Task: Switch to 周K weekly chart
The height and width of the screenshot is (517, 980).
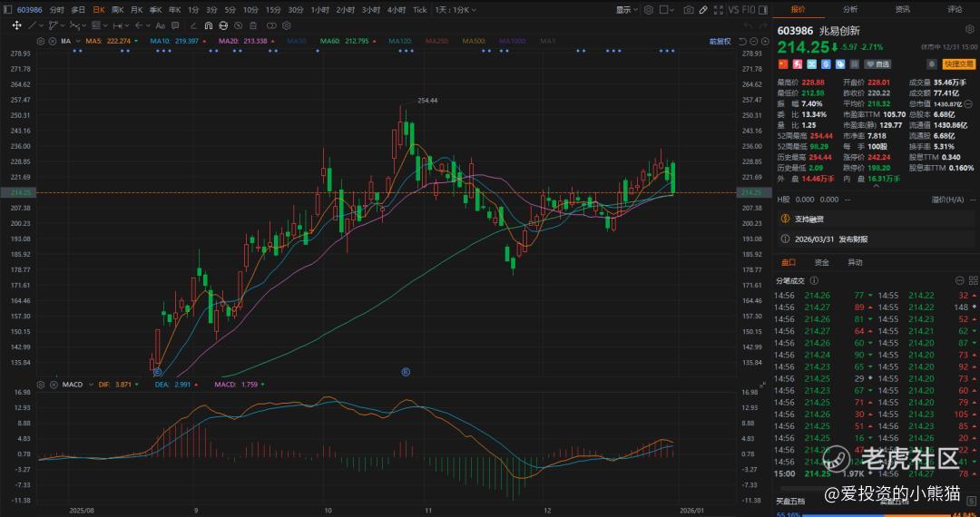Action: click(x=117, y=10)
